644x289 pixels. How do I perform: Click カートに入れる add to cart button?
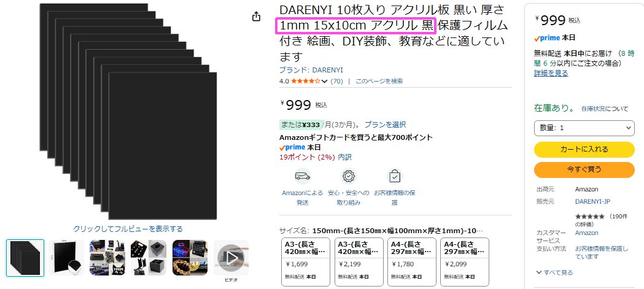pos(584,150)
